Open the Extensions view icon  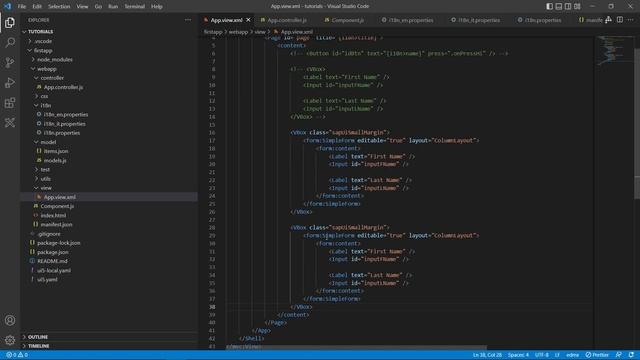coord(10,102)
